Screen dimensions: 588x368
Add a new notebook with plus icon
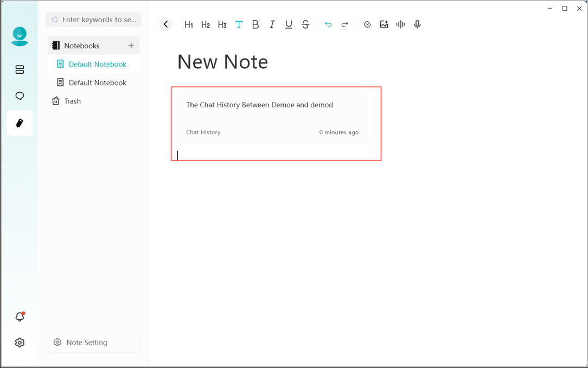(131, 46)
